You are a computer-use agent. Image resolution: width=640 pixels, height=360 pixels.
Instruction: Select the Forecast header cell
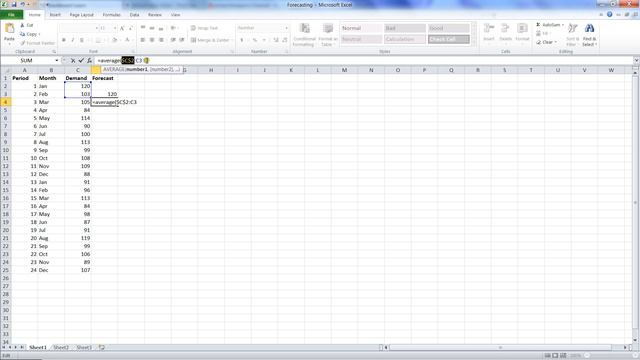pos(104,78)
